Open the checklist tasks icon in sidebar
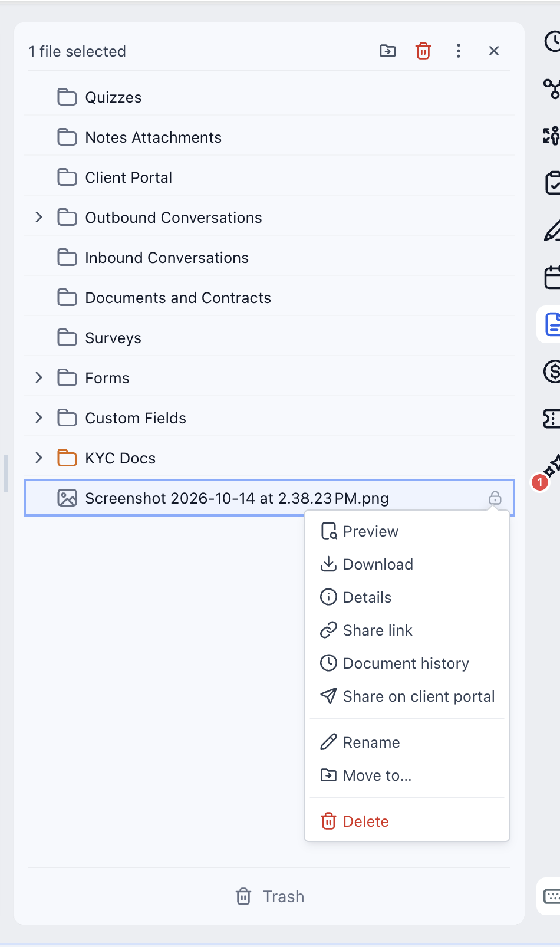Screen dimensions: 560x947 [552, 183]
